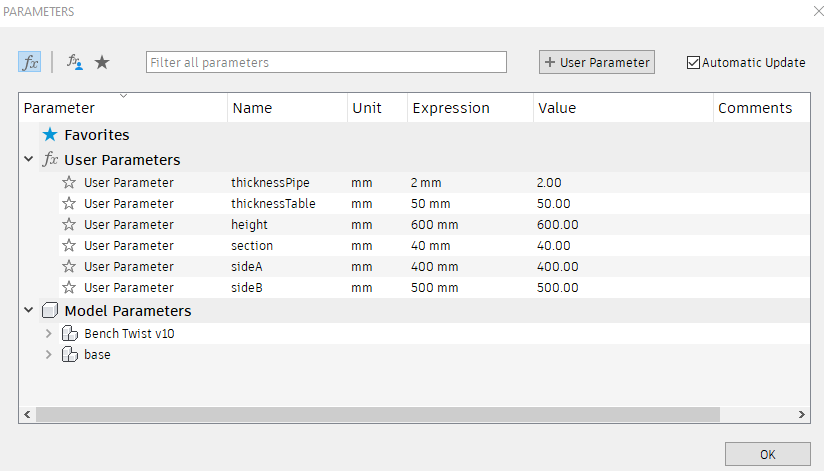Screen dimensions: 824x471
Task: Expand the base component node
Action: 48,354
